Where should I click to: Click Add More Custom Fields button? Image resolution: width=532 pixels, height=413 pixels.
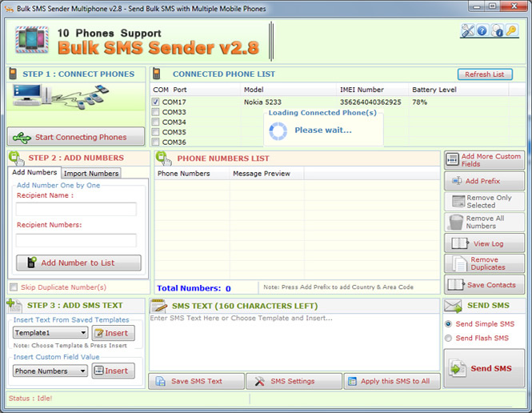(x=484, y=160)
